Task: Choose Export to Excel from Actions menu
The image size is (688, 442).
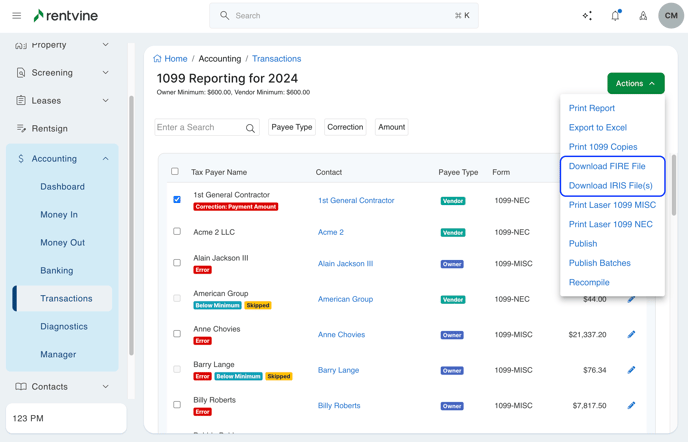Action: pyautogui.click(x=598, y=127)
